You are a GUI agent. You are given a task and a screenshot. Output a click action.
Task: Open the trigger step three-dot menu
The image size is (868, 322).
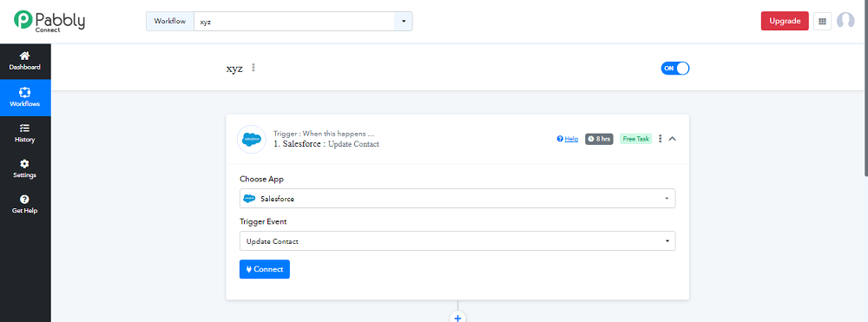pos(660,139)
